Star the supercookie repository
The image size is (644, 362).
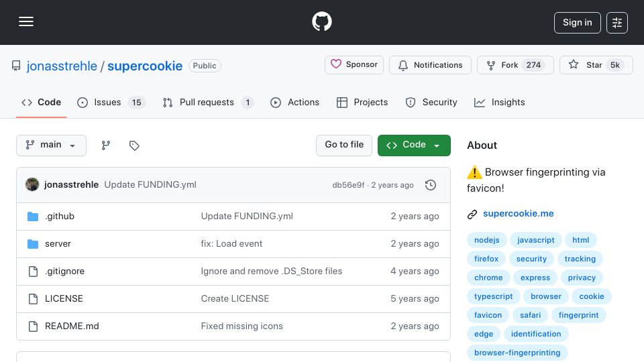pos(596,65)
